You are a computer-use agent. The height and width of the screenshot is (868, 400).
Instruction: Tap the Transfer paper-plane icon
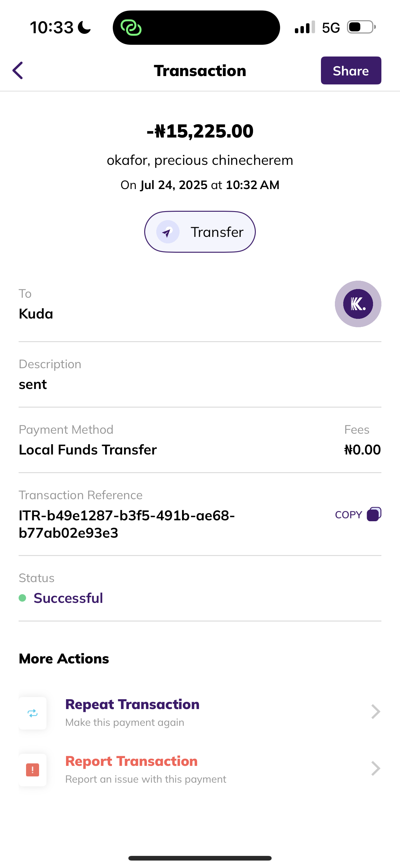tap(167, 232)
